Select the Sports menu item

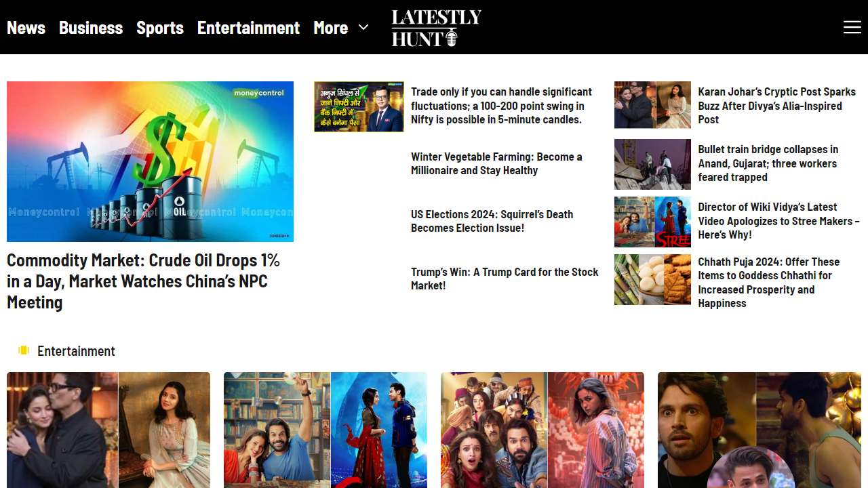[160, 27]
